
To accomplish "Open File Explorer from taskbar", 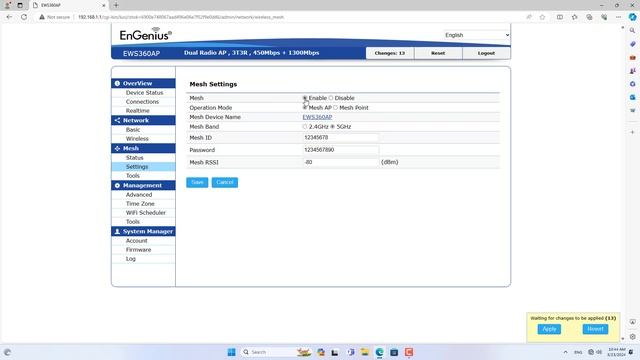I will pyautogui.click(x=364, y=352).
